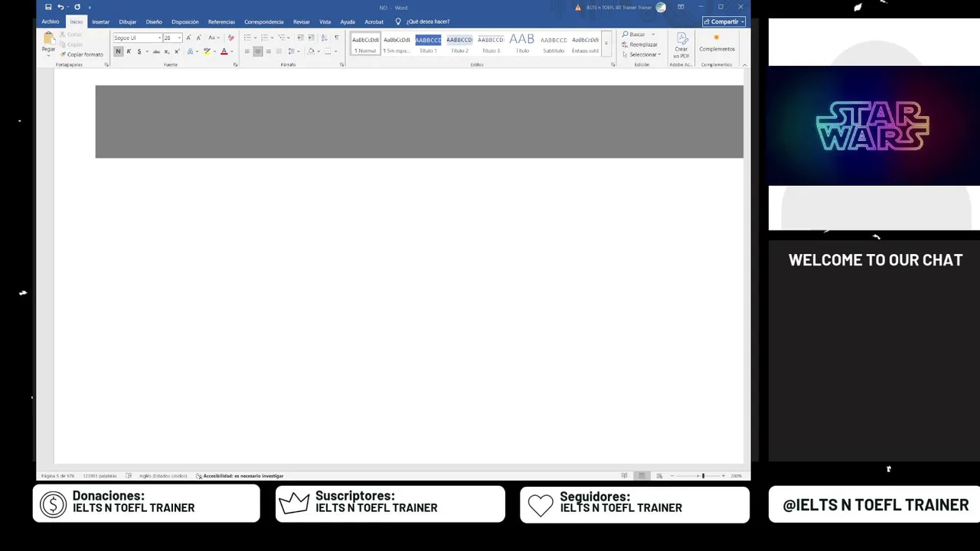Open the Segoe UI font name dropdown
This screenshot has width=980, height=551.
159,37
